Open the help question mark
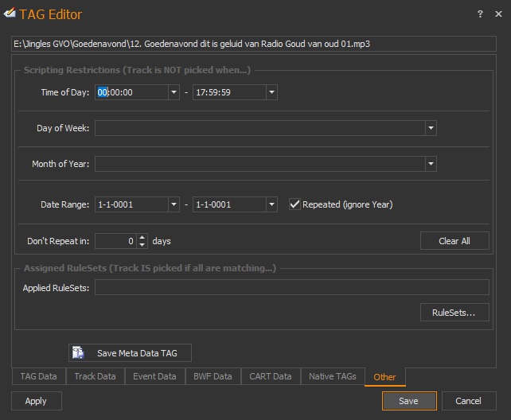This screenshot has height=420, width=511. [480, 14]
